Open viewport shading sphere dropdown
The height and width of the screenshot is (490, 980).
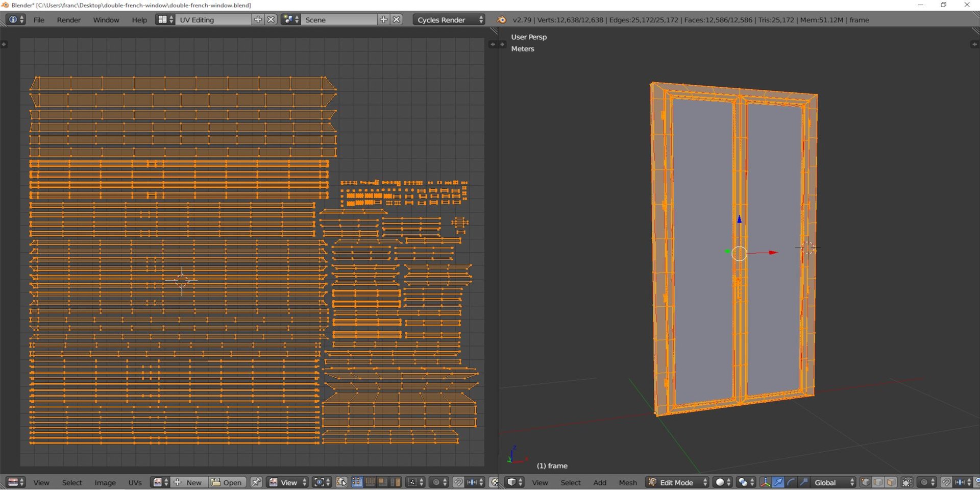coord(723,482)
